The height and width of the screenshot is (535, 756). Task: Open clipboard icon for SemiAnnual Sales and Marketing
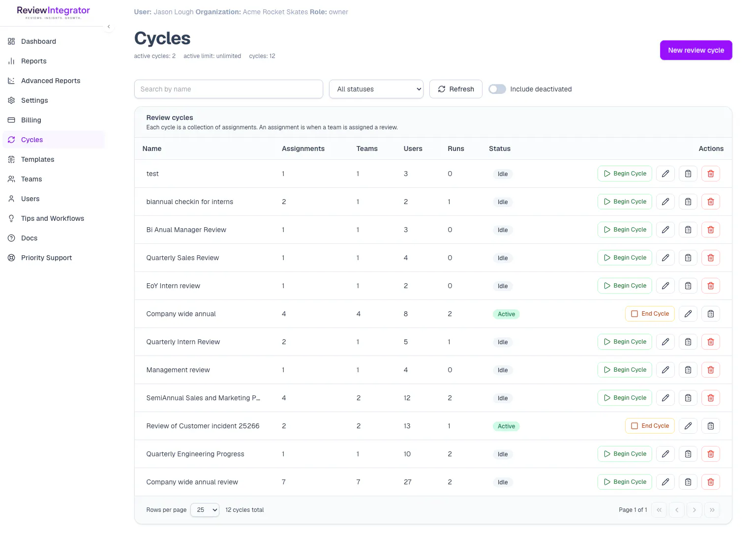click(688, 398)
